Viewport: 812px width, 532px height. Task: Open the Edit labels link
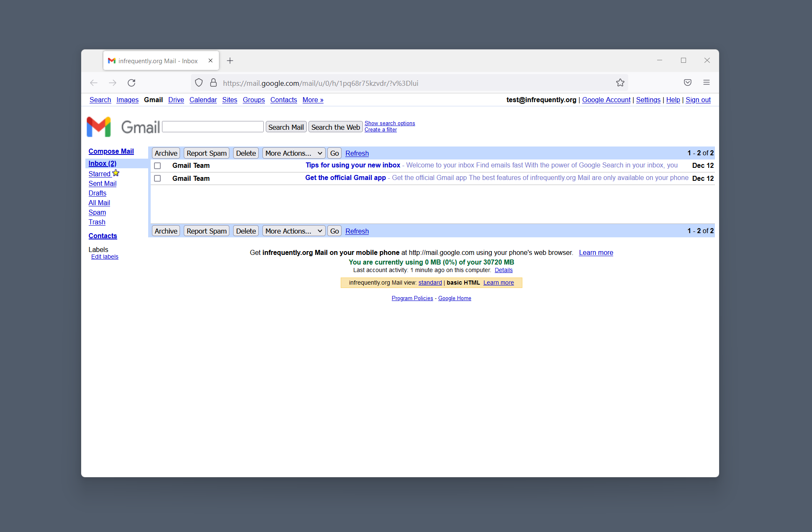(x=105, y=257)
